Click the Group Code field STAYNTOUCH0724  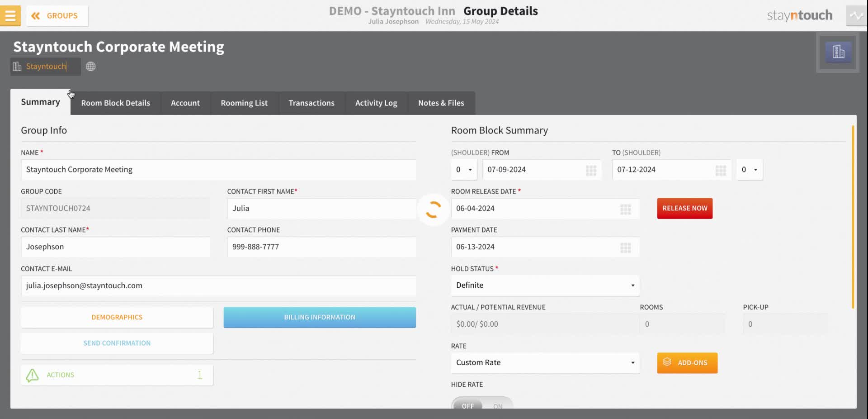coord(115,209)
